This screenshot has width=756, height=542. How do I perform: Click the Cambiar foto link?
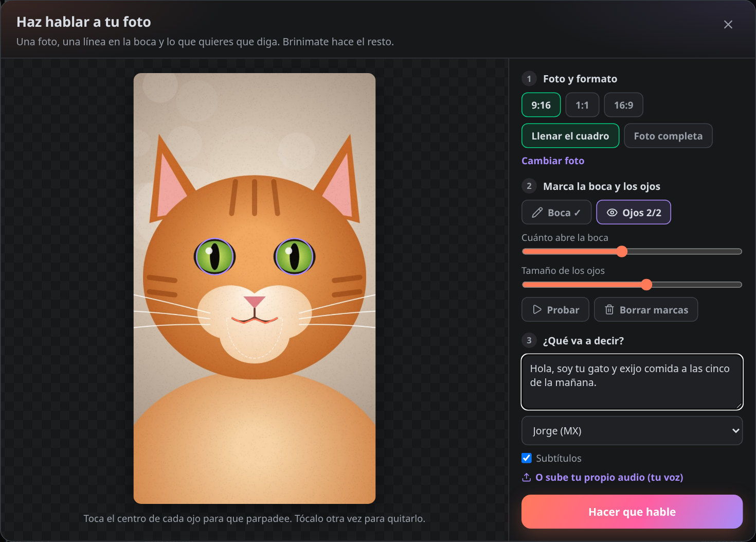tap(553, 161)
